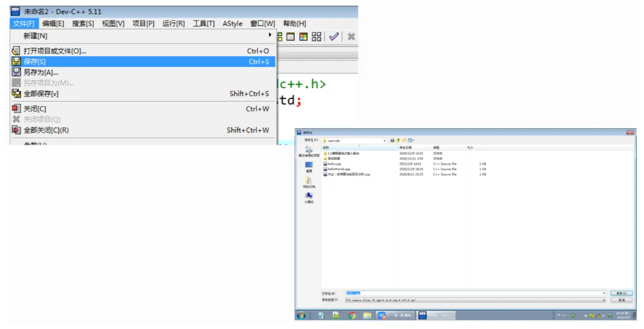Go to 桌面 in places sidebar
The height and width of the screenshot is (329, 644).
coord(309,167)
